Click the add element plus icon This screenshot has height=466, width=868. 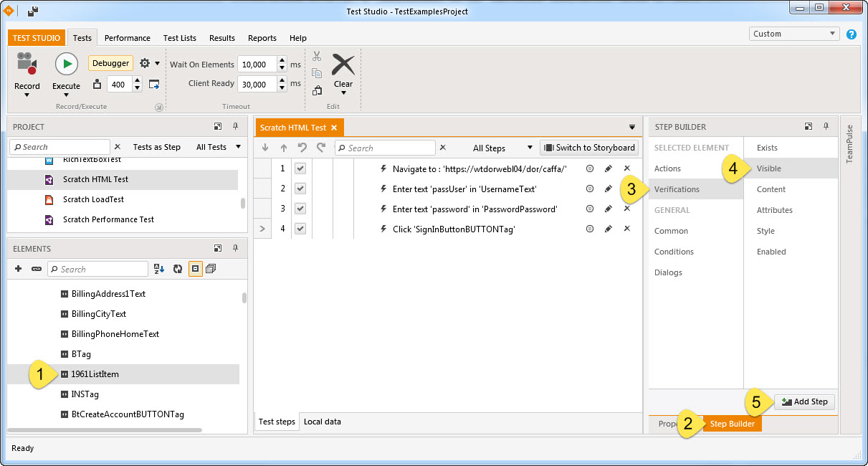click(19, 269)
